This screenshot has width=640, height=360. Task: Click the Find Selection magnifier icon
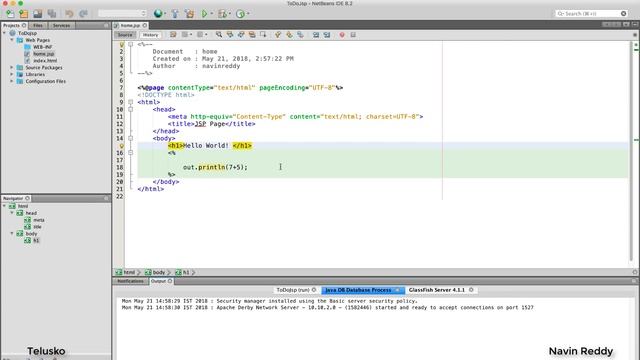pyautogui.click(x=219, y=35)
